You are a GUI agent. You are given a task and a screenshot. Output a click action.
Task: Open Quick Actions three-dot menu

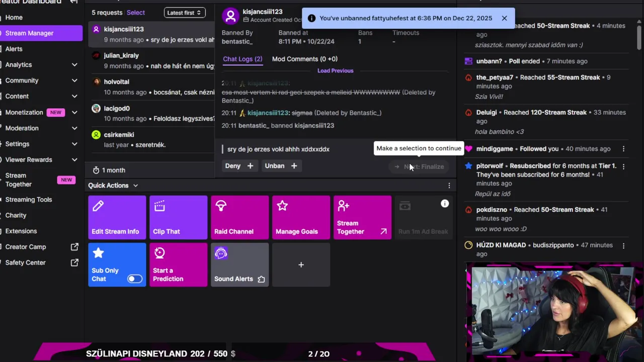(449, 186)
